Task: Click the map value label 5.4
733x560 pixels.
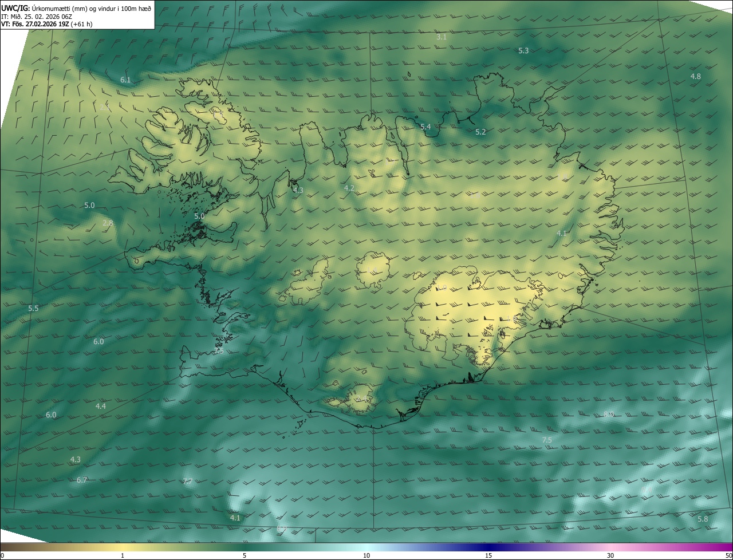Action: tap(425, 127)
